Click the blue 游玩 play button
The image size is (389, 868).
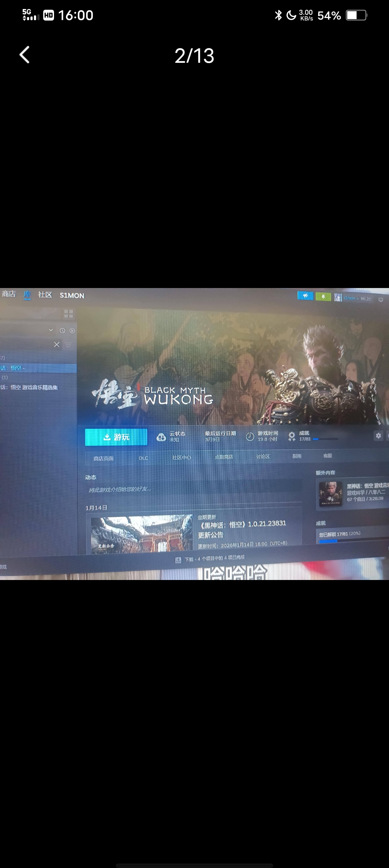tap(116, 437)
